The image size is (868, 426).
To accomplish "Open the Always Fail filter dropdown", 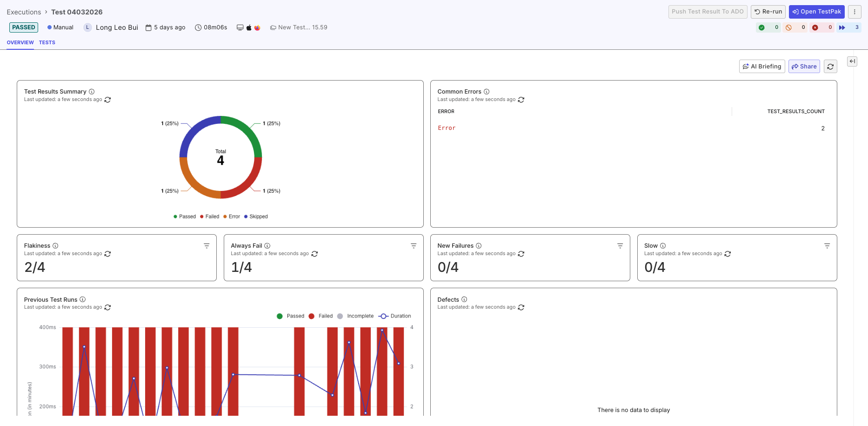I will click(x=414, y=245).
